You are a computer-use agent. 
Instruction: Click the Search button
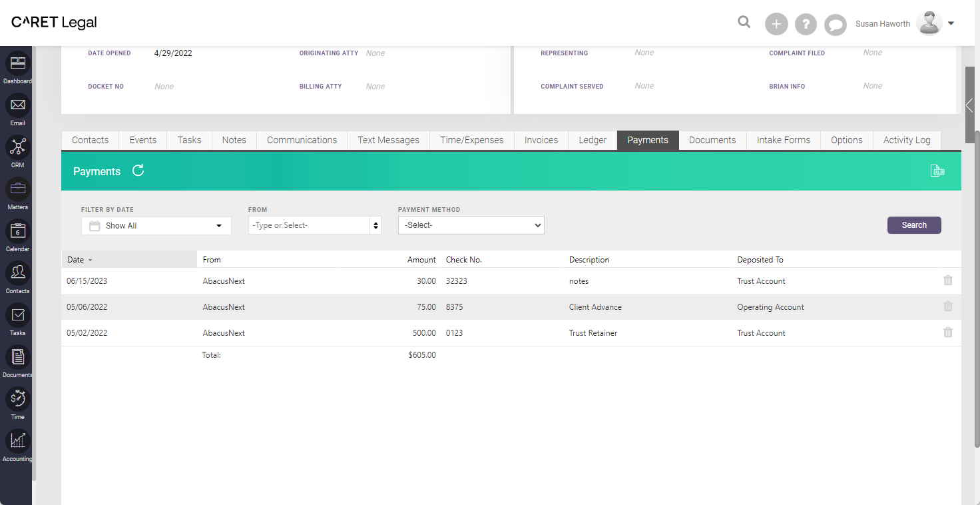click(x=914, y=225)
